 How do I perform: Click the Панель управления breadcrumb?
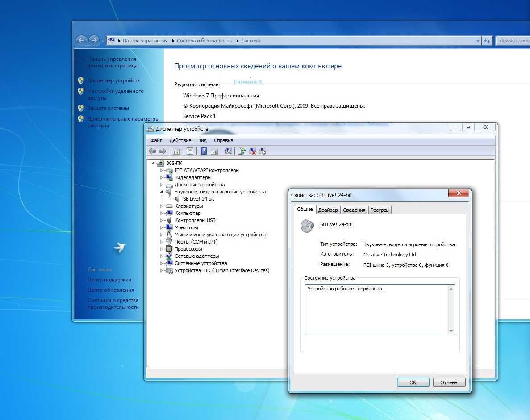(x=145, y=41)
